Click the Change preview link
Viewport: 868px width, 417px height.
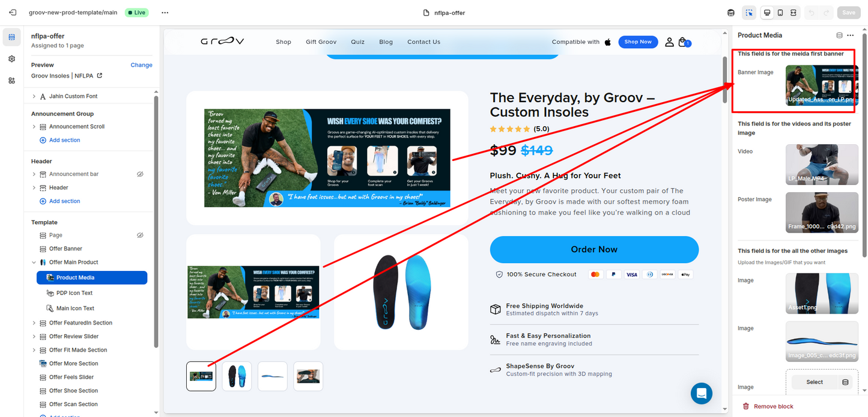coord(141,65)
